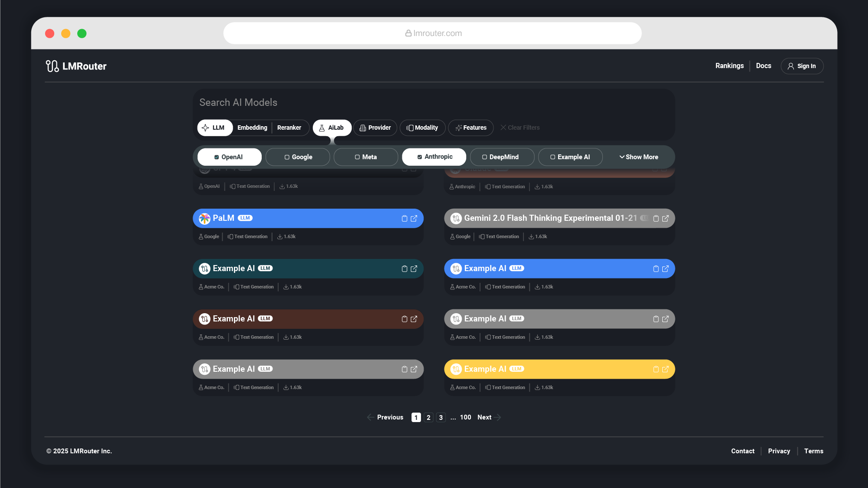
Task: Open external link on brown Example AI card
Action: (x=414, y=319)
